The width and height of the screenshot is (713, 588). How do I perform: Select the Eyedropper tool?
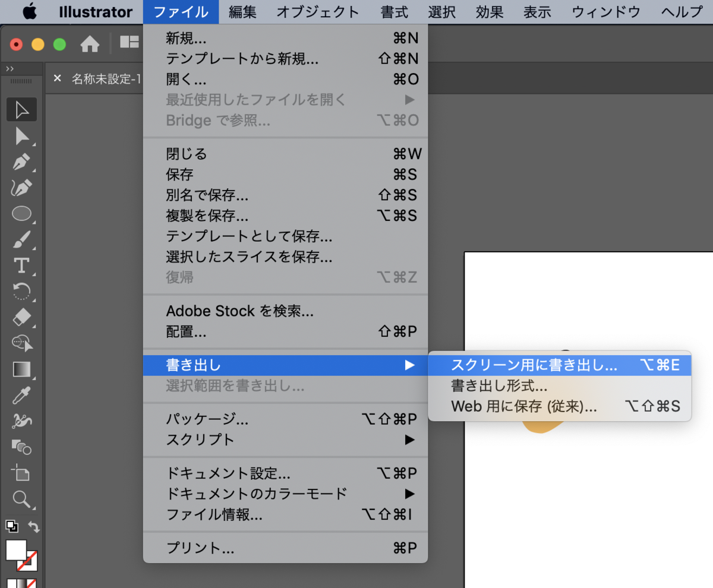21,395
